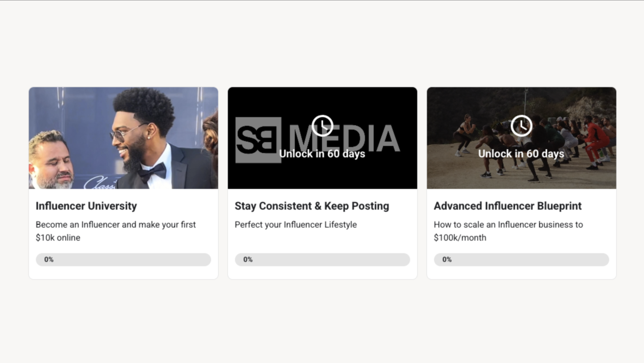The image size is (644, 363).
Task: Click the clock icon on Stay Consistent card
Action: (x=322, y=126)
